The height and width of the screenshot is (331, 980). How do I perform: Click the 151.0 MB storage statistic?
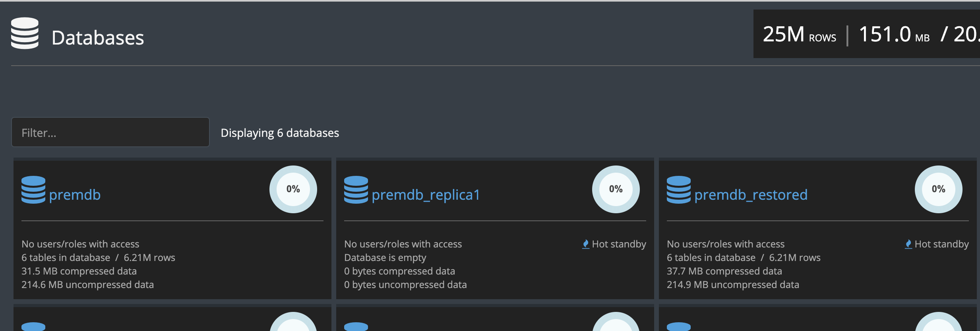coord(894,35)
